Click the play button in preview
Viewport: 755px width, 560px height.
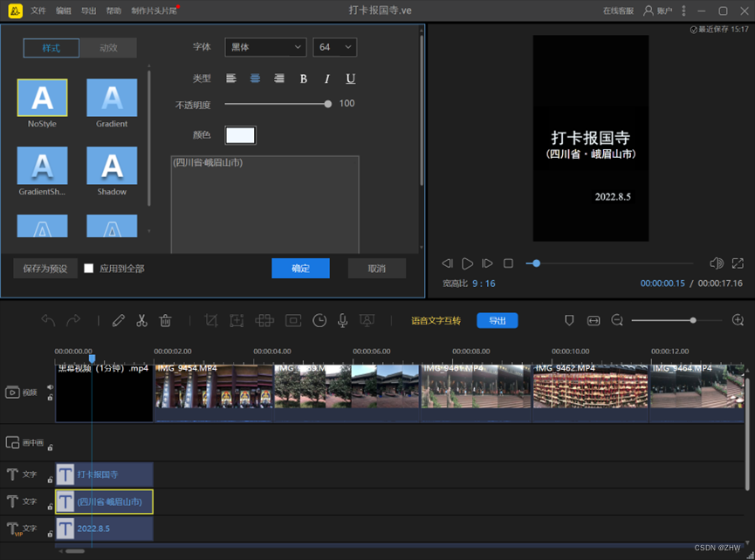pyautogui.click(x=467, y=263)
